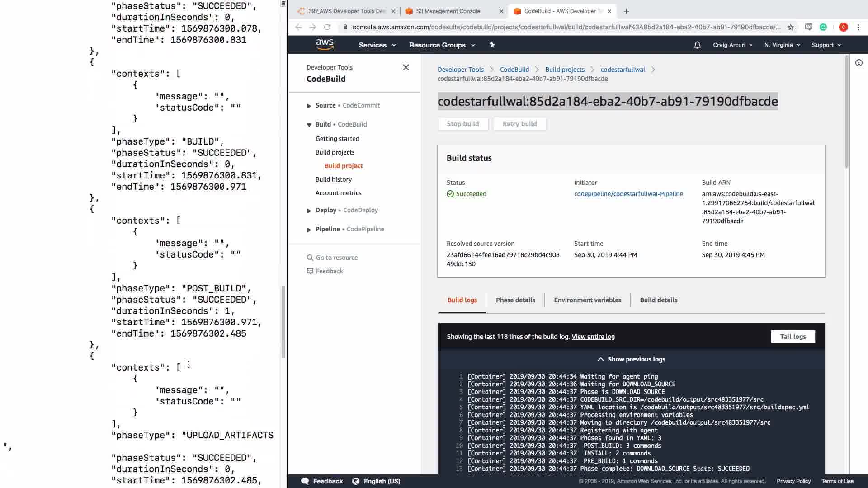Expand the Source CodeCommit section

309,106
